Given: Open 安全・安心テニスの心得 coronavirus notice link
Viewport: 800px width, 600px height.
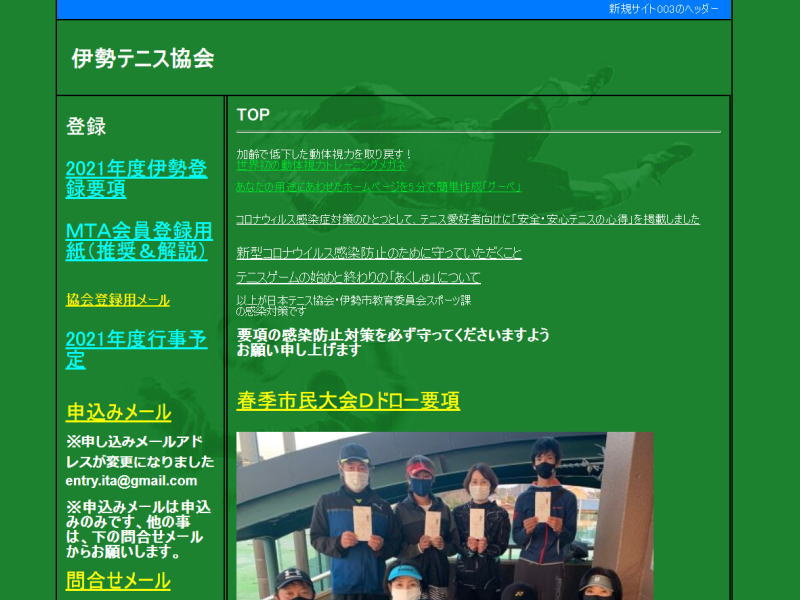Looking at the screenshot, I should click(x=468, y=219).
